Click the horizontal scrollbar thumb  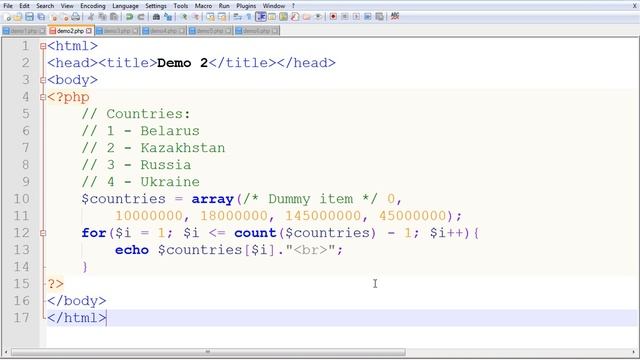pyautogui.click(x=208, y=352)
